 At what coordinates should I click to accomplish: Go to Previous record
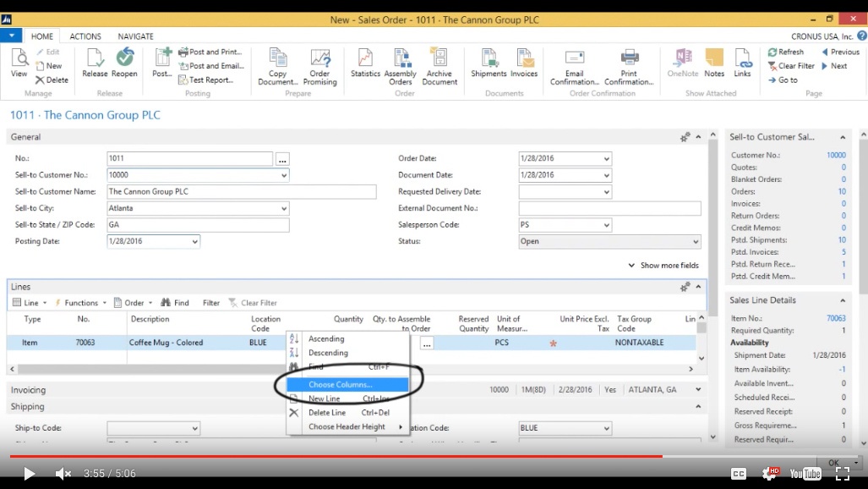[x=840, y=52]
